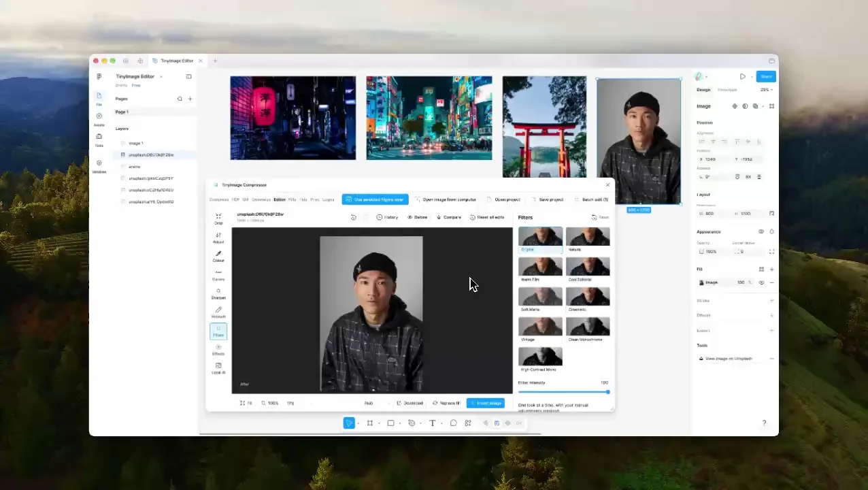This screenshot has width=868, height=490.
Task: Select the Frame tool in bottom toolbar
Action: 369,423
